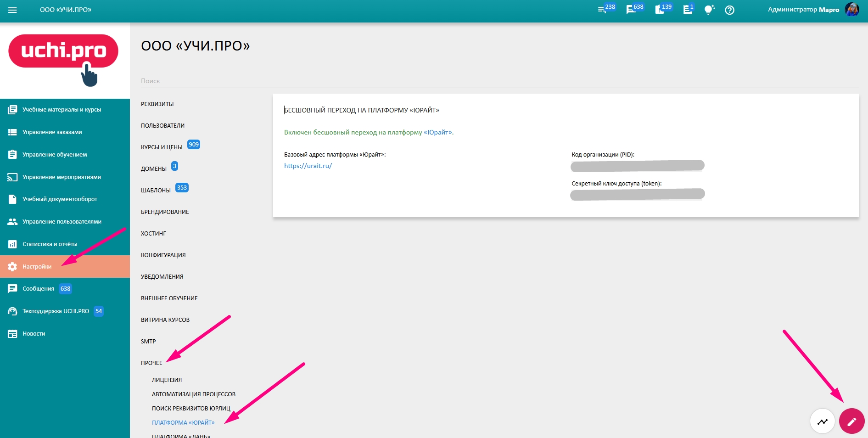Open the help question-mark icon
868x438 pixels.
click(729, 10)
